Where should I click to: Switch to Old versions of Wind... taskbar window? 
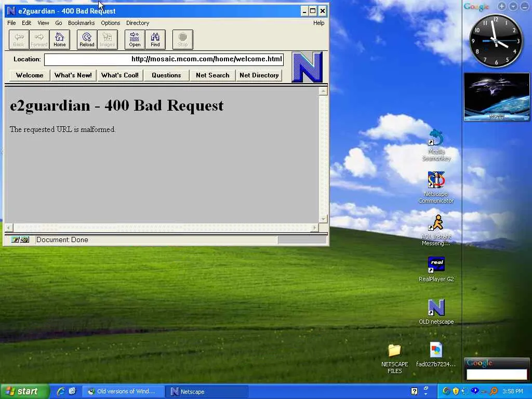tap(124, 391)
